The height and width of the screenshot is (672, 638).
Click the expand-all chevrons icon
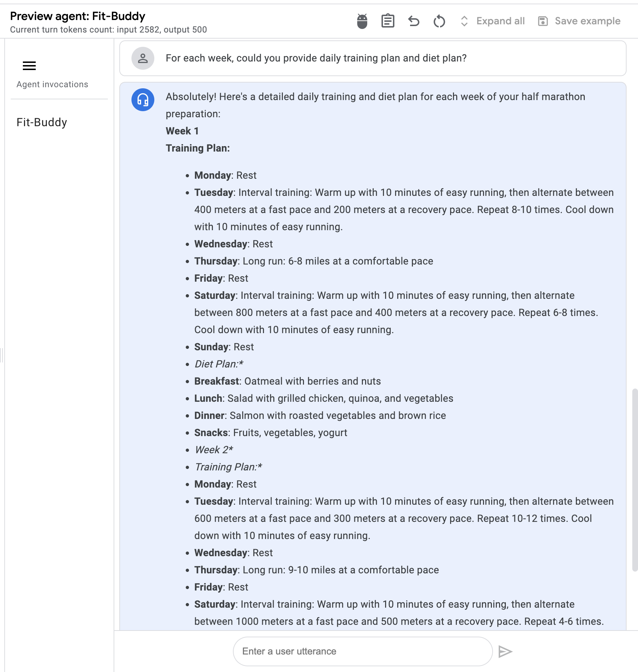click(464, 21)
